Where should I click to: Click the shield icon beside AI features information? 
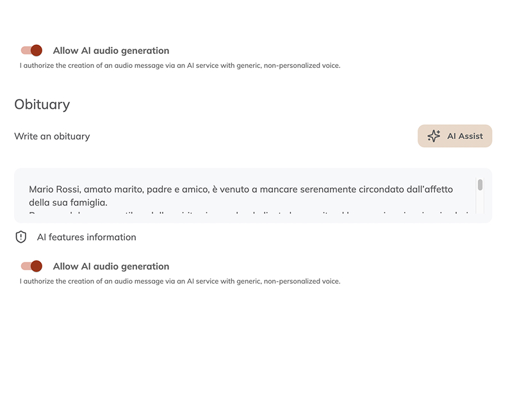click(x=21, y=237)
